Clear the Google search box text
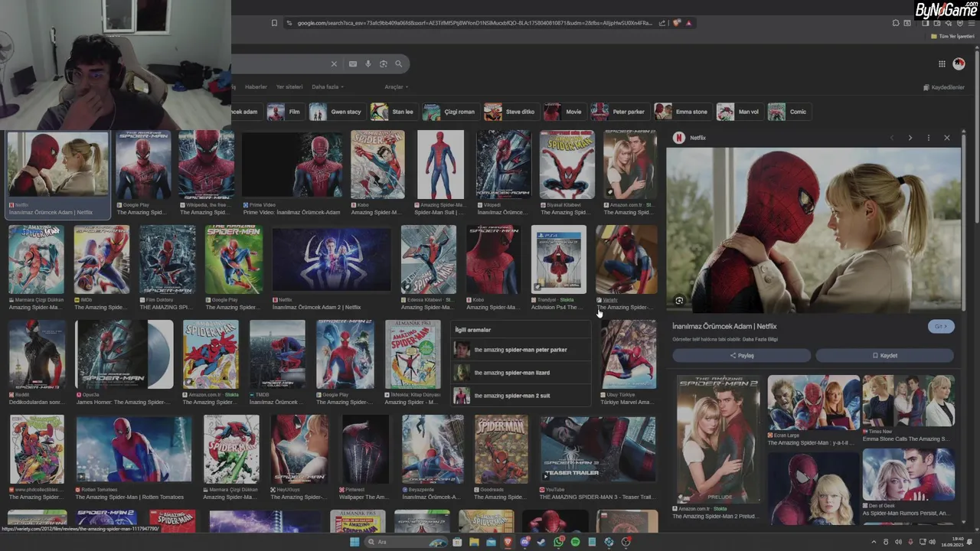The width and height of the screenshot is (980, 551). pos(334,64)
